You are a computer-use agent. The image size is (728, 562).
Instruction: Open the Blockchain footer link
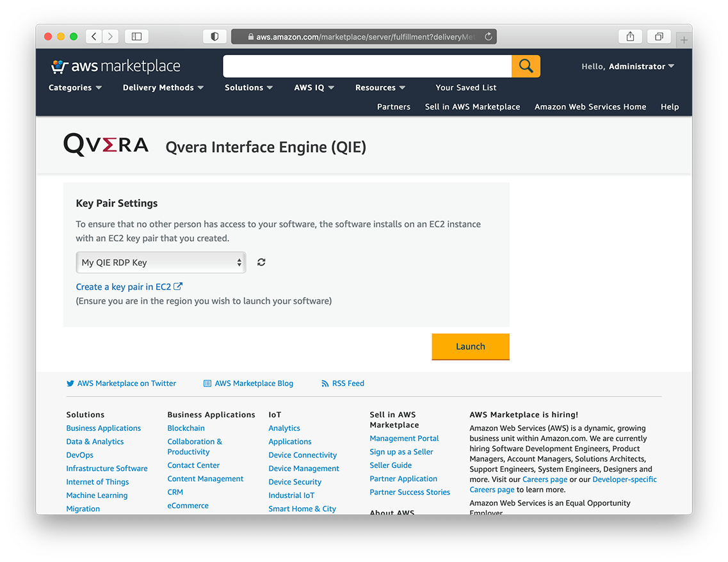[x=186, y=428]
